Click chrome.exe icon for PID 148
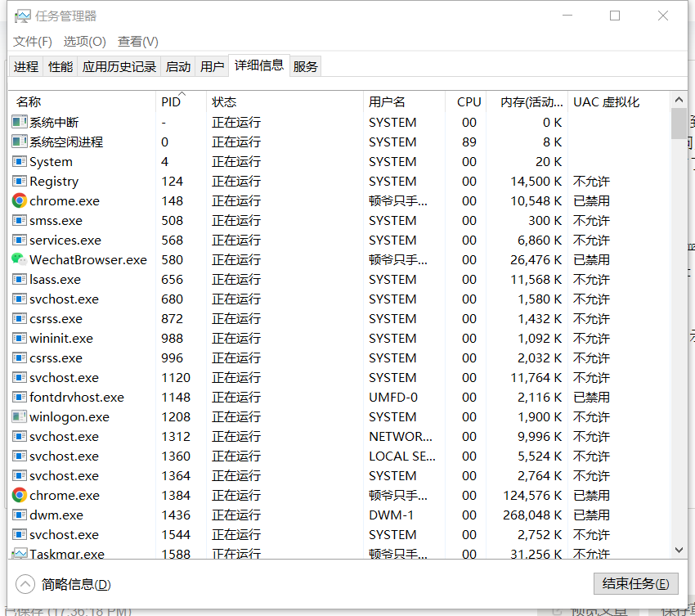 point(19,201)
